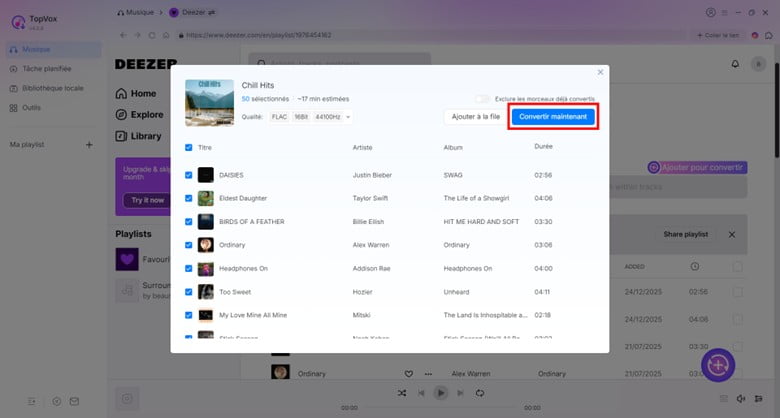Click the page vertical scrollbar
The width and height of the screenshot is (780, 418).
pos(777,110)
